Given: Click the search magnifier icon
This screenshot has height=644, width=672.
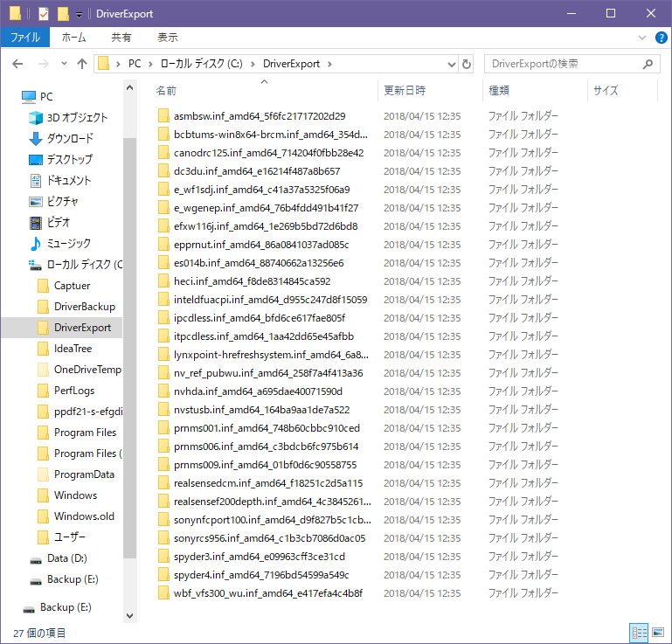Looking at the screenshot, I should pyautogui.click(x=648, y=64).
